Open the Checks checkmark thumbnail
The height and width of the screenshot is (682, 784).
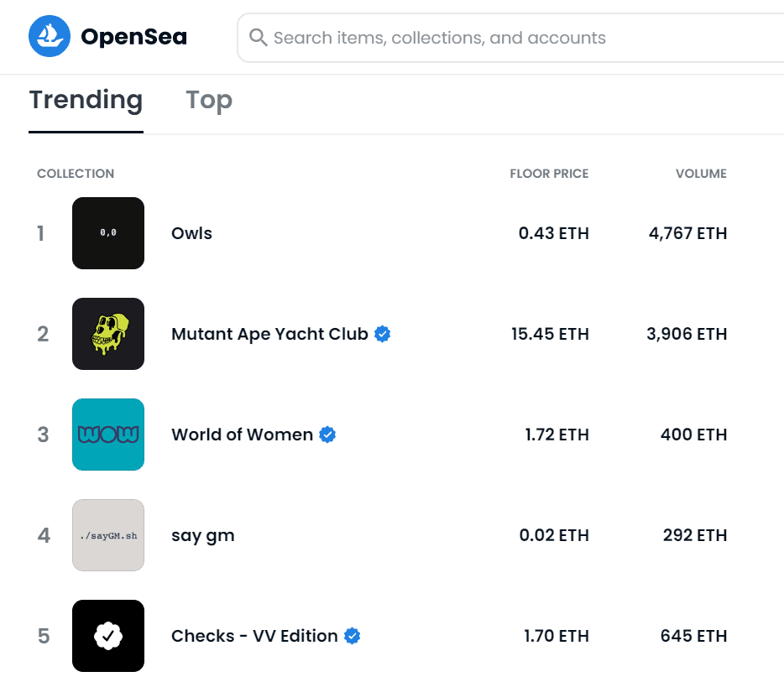click(x=108, y=636)
